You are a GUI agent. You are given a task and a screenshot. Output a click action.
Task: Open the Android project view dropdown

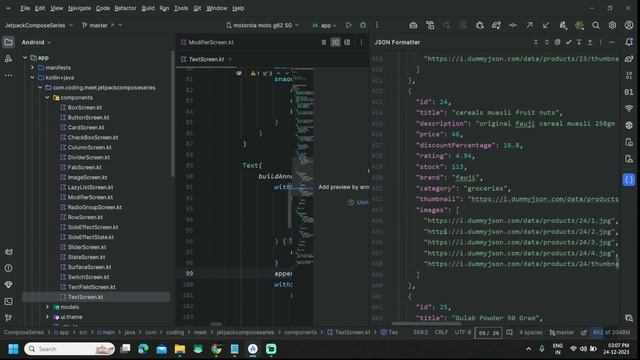(36, 42)
